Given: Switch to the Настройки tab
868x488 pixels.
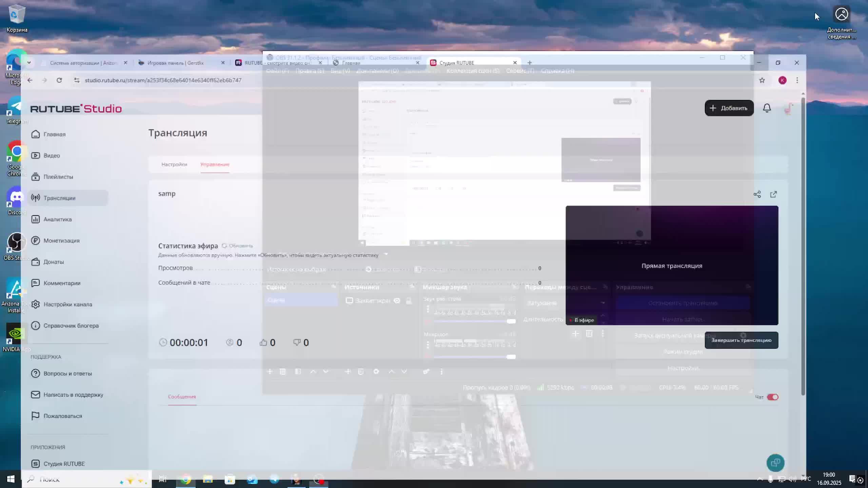Looking at the screenshot, I should (x=174, y=164).
